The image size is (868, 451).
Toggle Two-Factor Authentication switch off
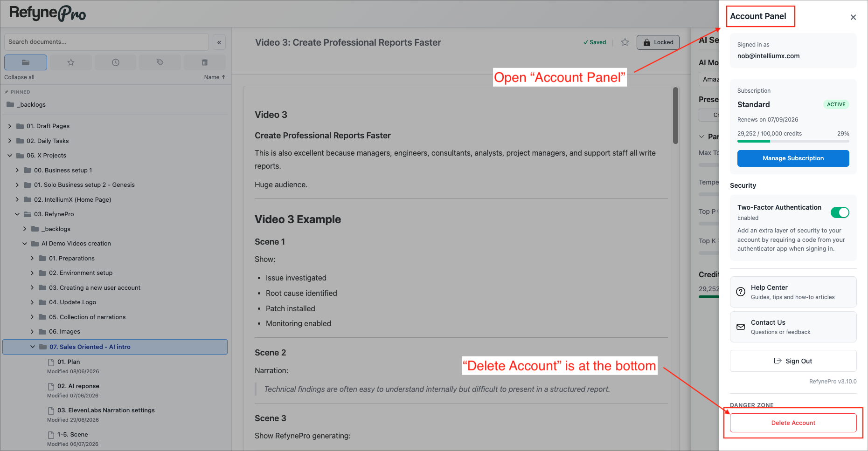tap(840, 212)
